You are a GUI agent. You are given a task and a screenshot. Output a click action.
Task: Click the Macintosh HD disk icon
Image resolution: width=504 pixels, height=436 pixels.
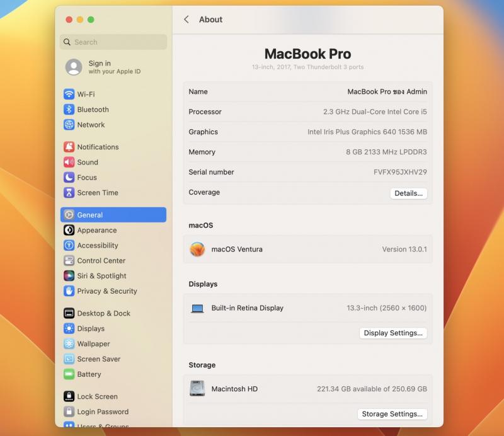coord(197,389)
